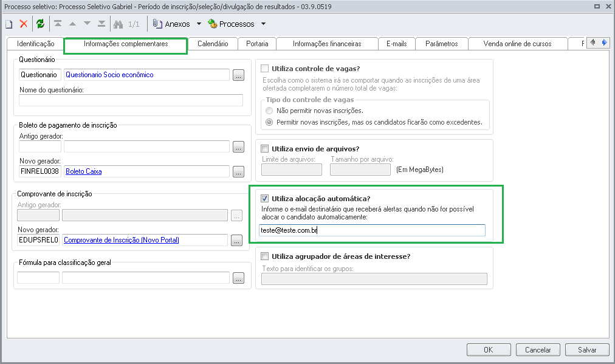
Task: Expand the Anexos dropdown arrow
Action: click(x=199, y=24)
